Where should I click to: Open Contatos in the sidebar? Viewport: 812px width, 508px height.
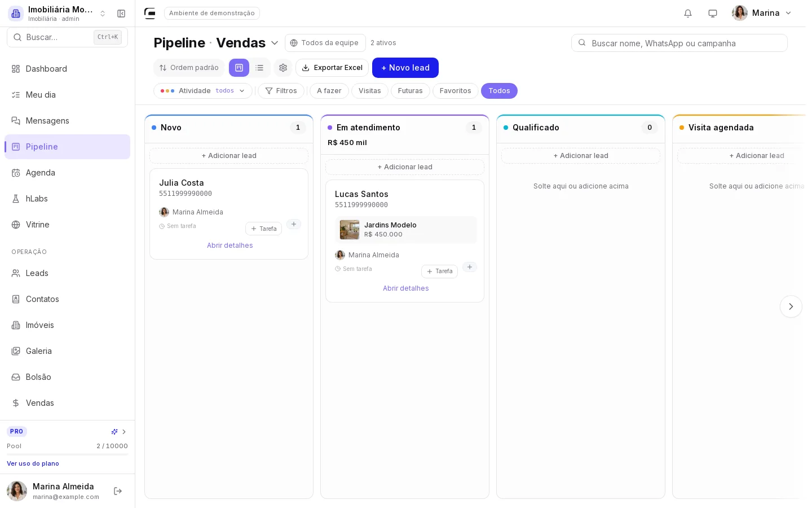tap(67, 299)
